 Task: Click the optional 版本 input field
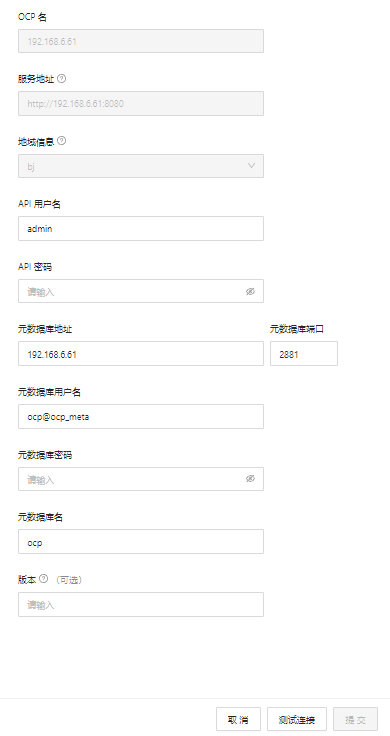point(141,605)
